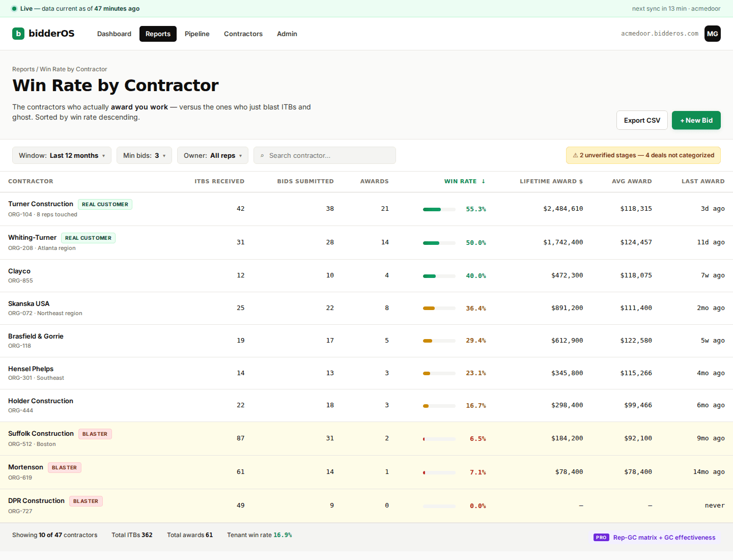
Task: Open the Min bids dropdown
Action: click(144, 155)
